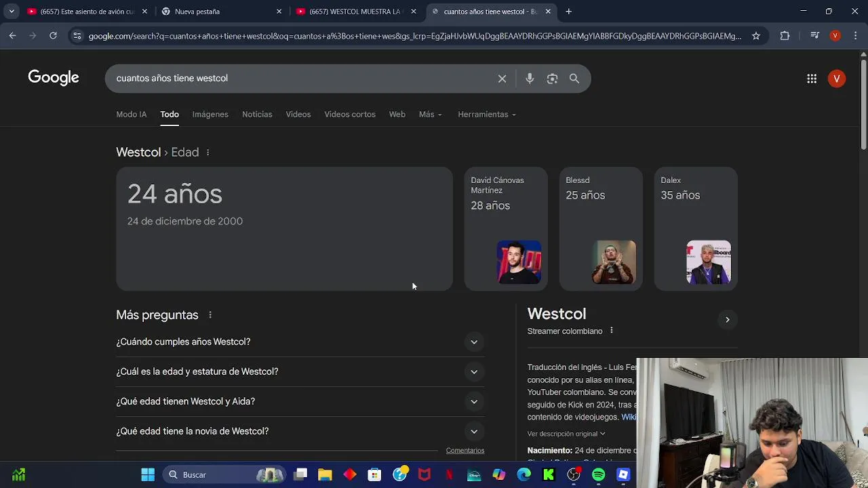Advance the Westcol knowledge panel with the arrow
Screen dimensions: 868x488
coord(727,319)
